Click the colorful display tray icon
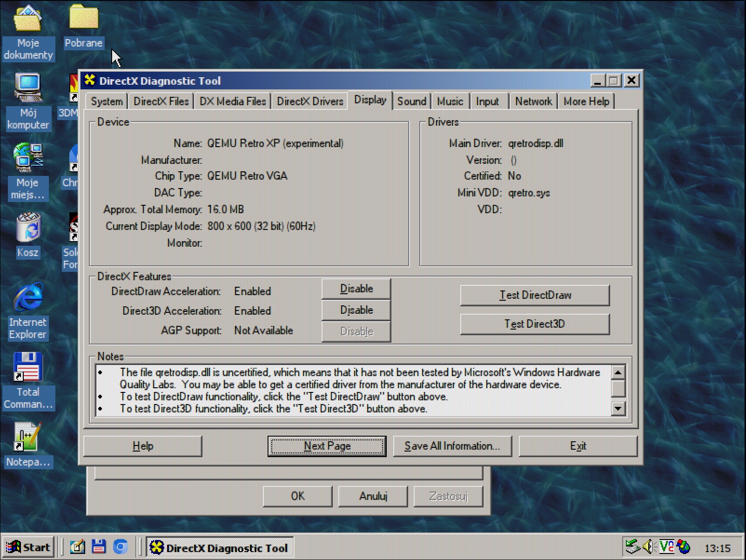746x560 pixels. [683, 547]
